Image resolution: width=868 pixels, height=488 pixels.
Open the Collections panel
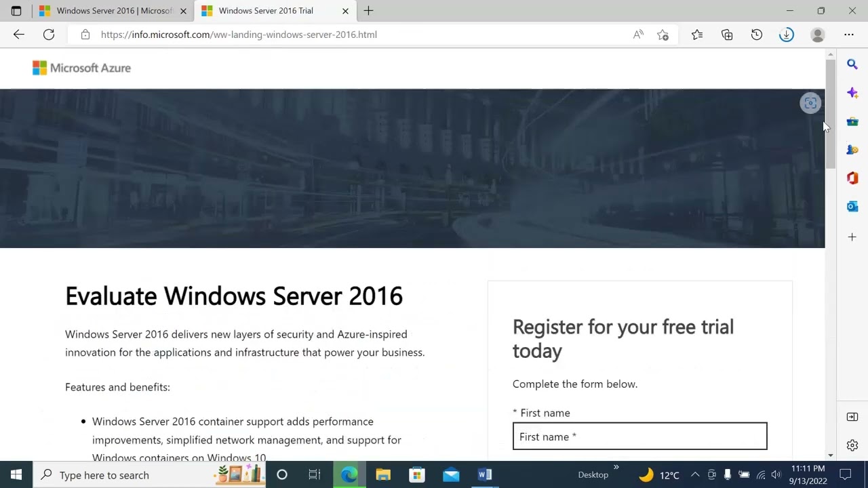pyautogui.click(x=727, y=35)
